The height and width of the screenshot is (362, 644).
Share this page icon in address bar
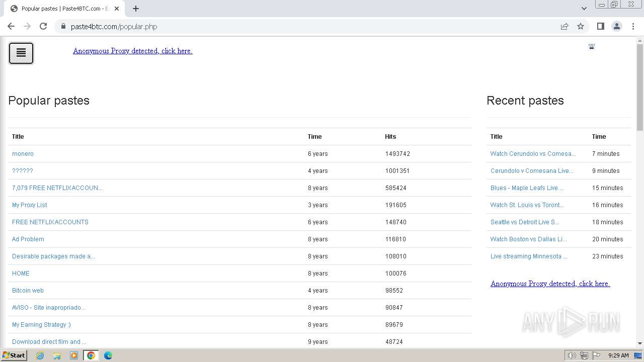[x=565, y=26]
